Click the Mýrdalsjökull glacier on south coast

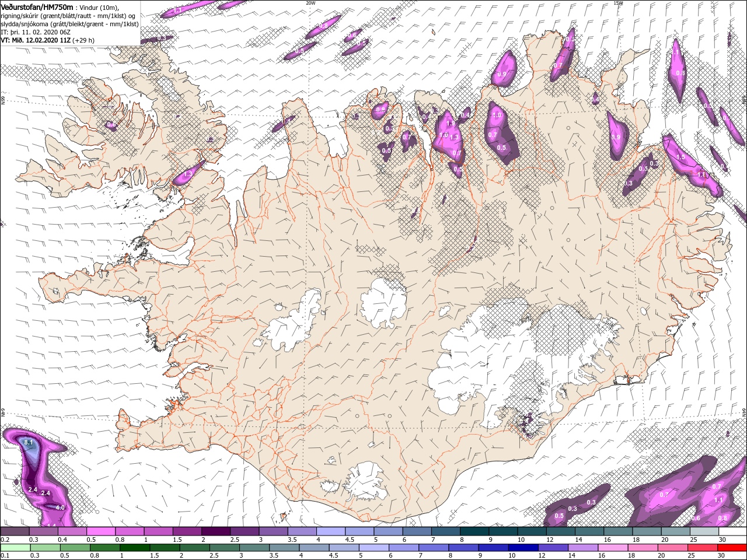[x=366, y=481]
